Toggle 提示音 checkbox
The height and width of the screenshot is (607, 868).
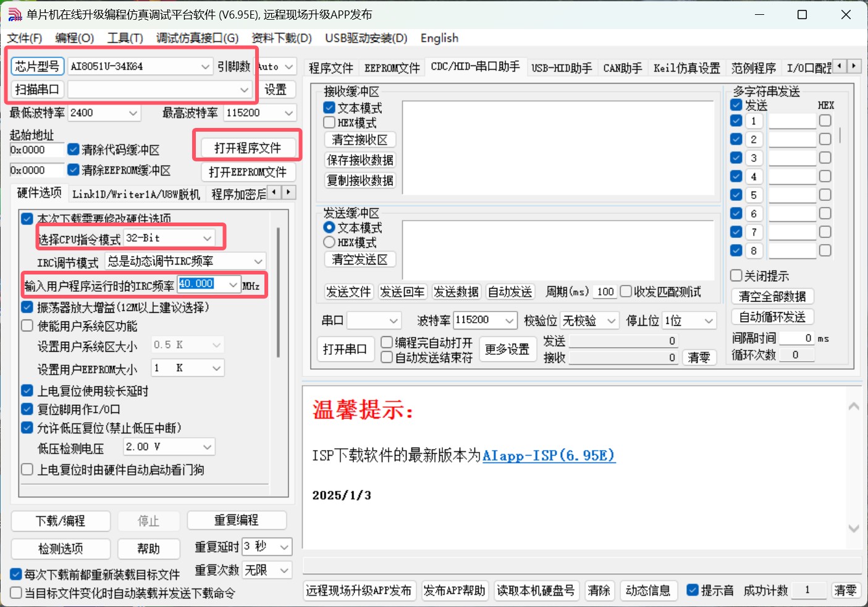click(x=693, y=590)
